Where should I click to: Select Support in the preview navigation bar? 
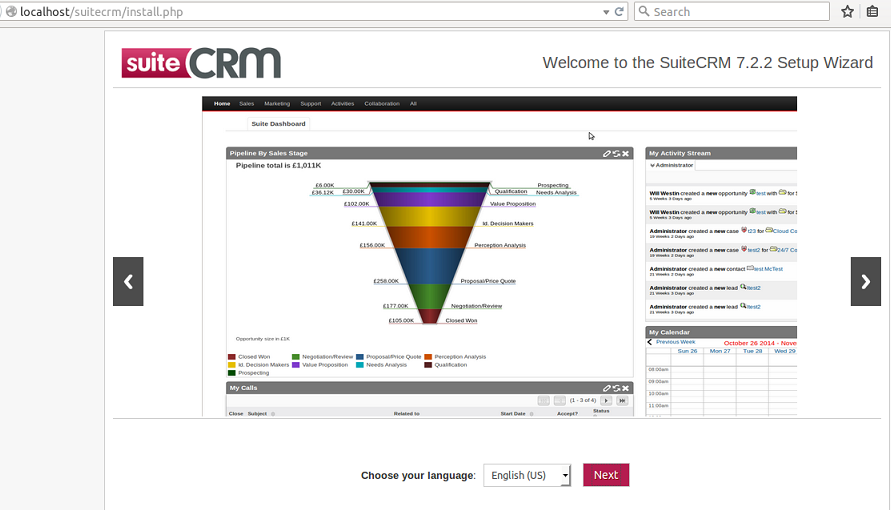coord(311,103)
